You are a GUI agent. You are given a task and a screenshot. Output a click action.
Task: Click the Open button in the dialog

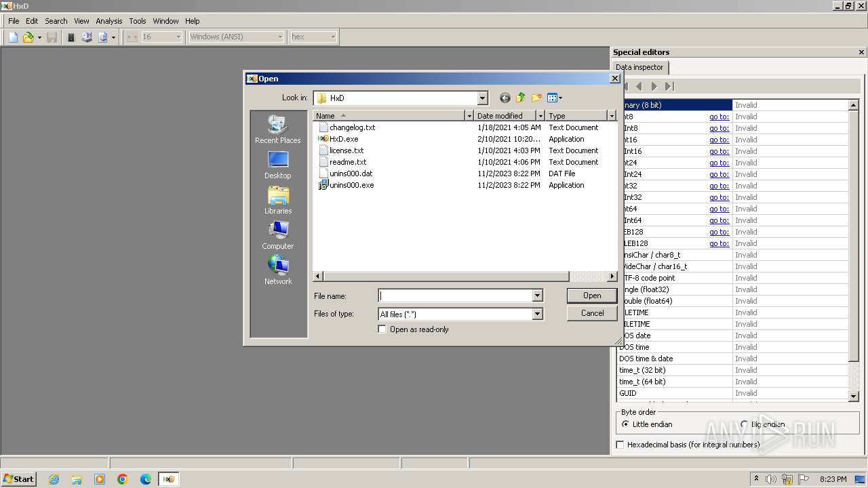tap(592, 296)
